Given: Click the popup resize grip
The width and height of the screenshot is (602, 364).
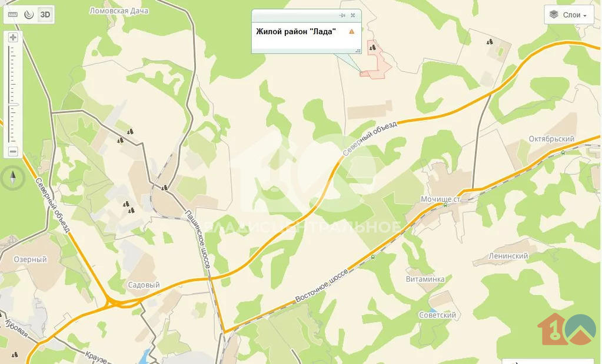Looking at the screenshot, I should pyautogui.click(x=358, y=51).
